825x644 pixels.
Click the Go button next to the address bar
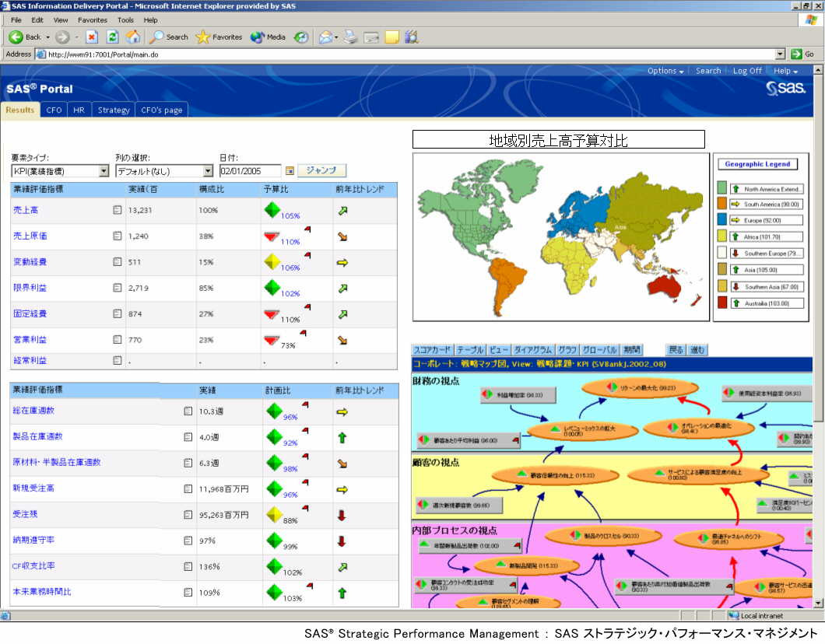coord(803,54)
